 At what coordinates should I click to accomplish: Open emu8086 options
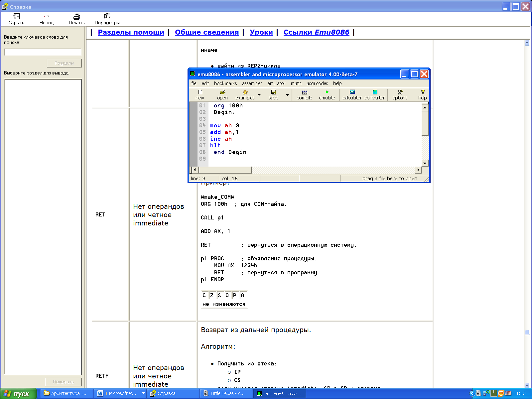pos(400,94)
